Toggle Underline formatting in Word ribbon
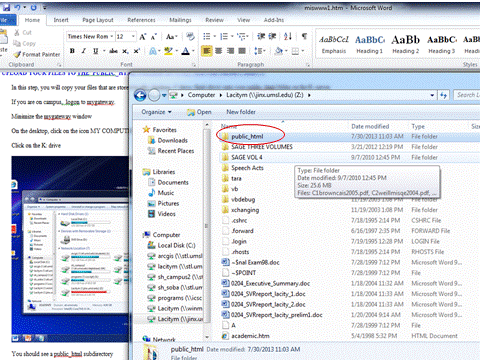Screen dimensions: 480x360 96,51
